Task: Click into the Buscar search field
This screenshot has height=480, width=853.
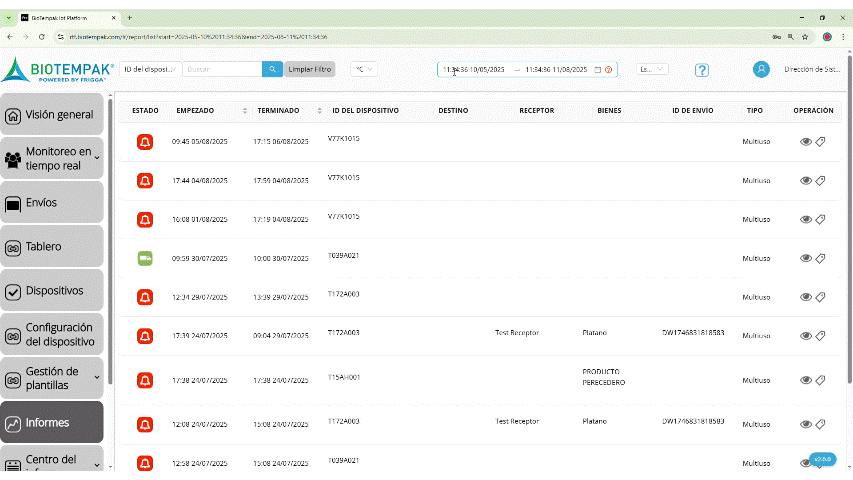Action: pos(222,69)
